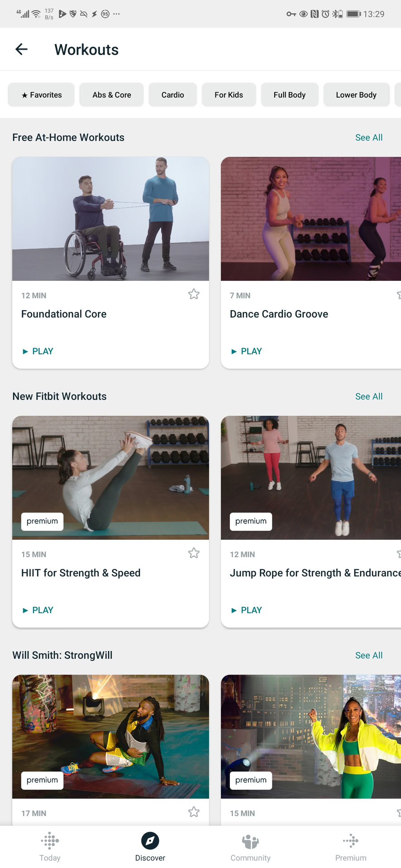The image size is (401, 868).
Task: Play Jump Rope for Strength & Endurance
Action: pyautogui.click(x=247, y=610)
